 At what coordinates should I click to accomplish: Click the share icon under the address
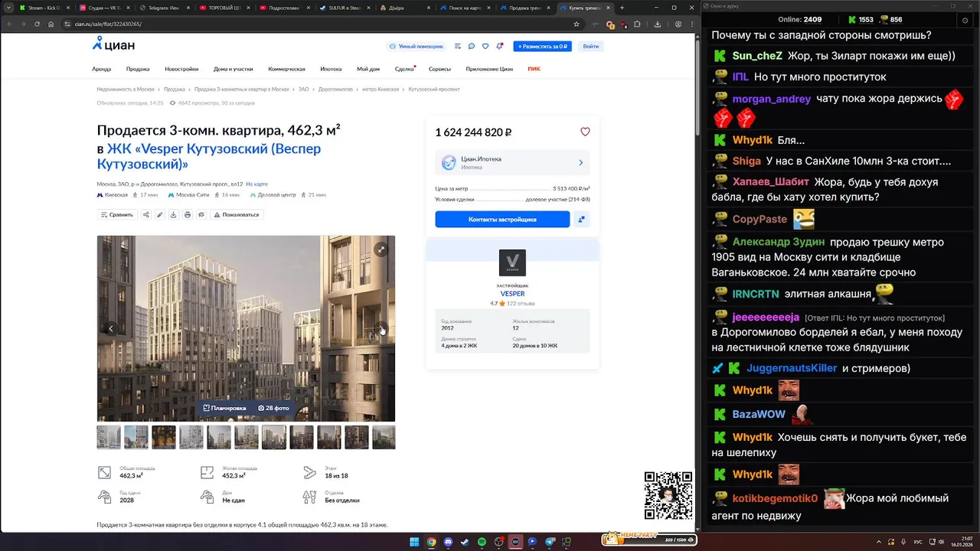tap(146, 214)
